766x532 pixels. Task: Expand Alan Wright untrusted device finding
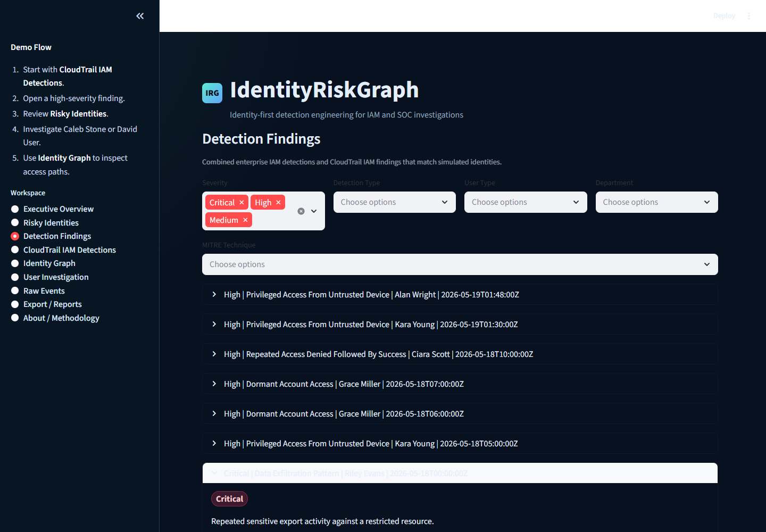pos(460,294)
